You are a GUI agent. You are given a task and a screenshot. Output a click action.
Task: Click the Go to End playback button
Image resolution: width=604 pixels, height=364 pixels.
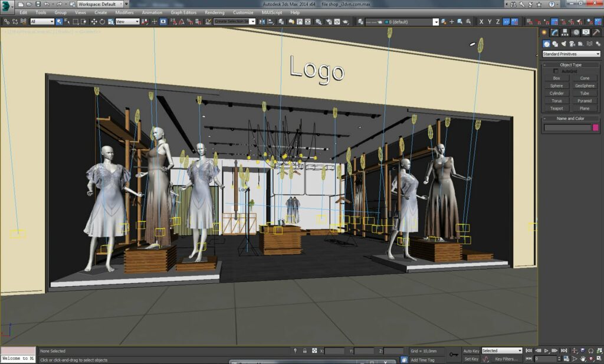point(564,350)
